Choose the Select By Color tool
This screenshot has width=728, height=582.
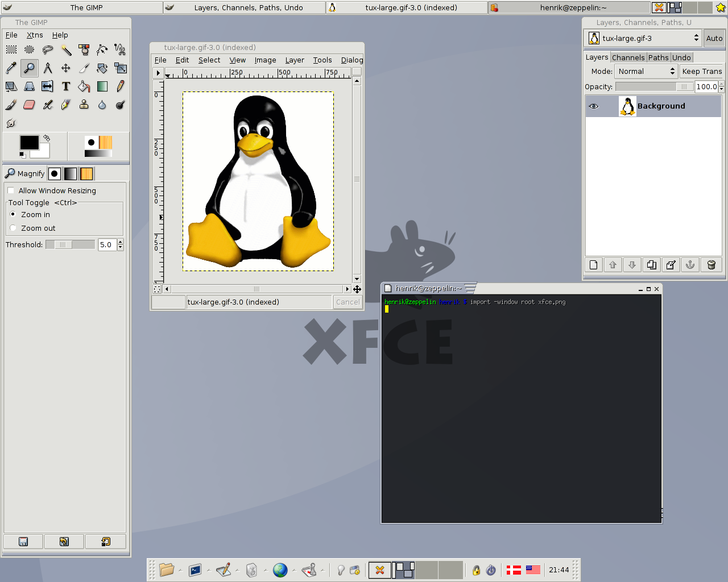click(x=84, y=50)
